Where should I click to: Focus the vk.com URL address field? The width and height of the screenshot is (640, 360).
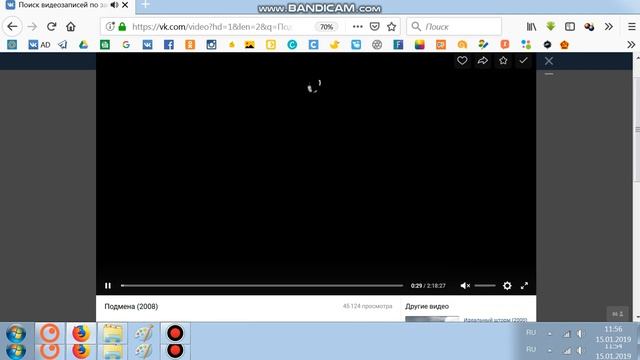click(212, 27)
